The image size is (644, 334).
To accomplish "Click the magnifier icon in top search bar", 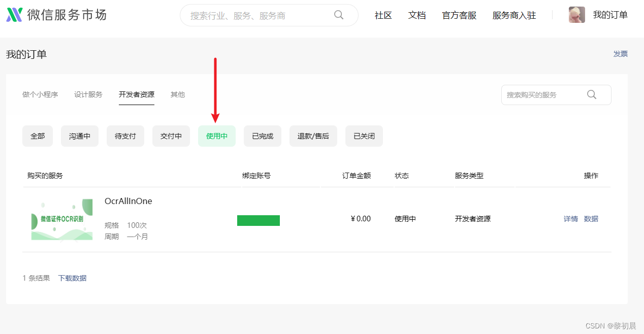I will point(339,15).
